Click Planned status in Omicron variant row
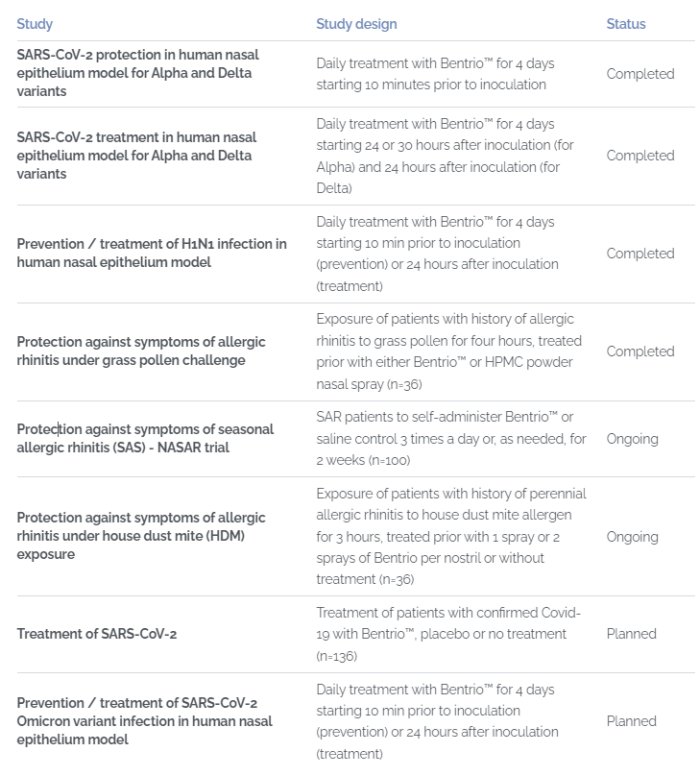The image size is (700, 776). (631, 721)
